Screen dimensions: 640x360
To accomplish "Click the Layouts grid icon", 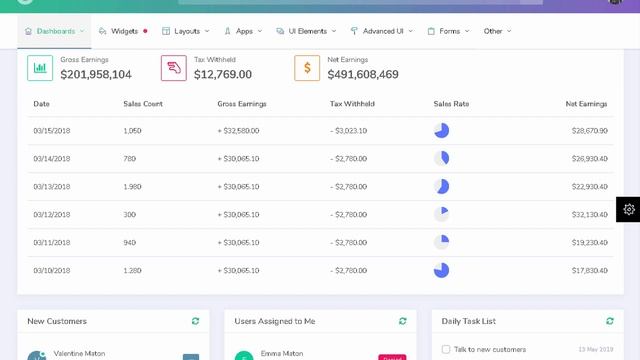I will (x=166, y=31).
